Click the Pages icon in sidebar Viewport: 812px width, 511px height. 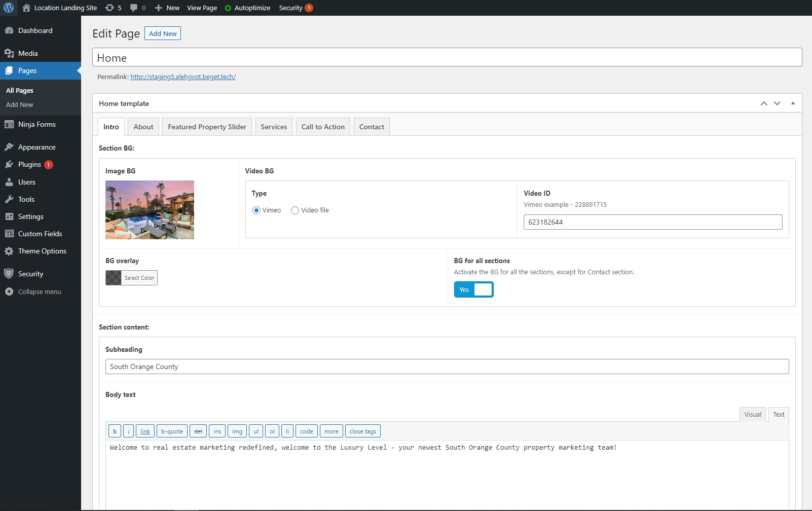tap(9, 70)
